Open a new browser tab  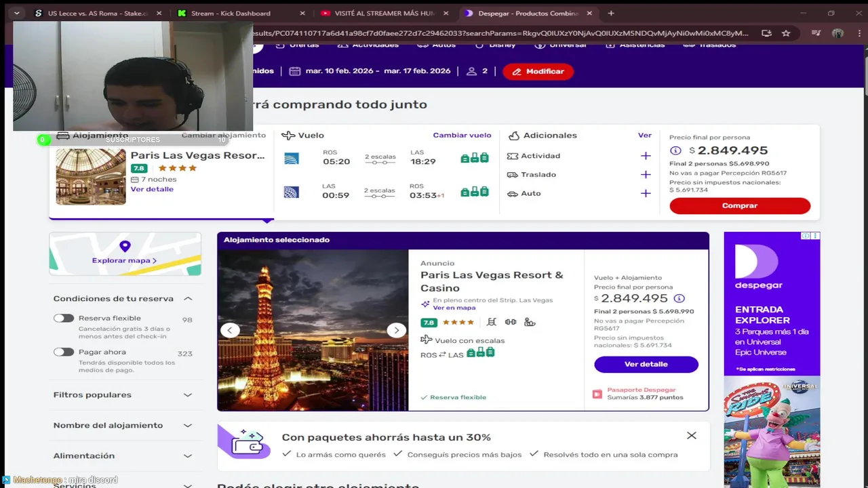[x=611, y=13]
